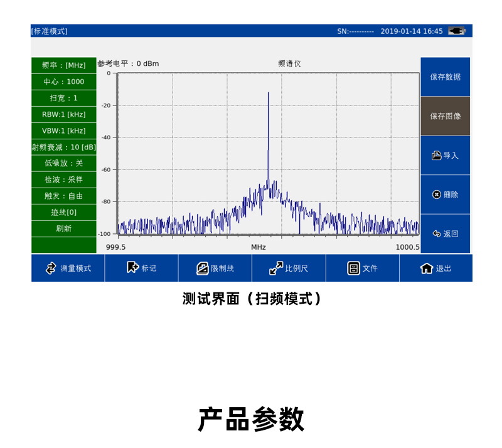Click the 返回 back arrow icon

(x=437, y=234)
